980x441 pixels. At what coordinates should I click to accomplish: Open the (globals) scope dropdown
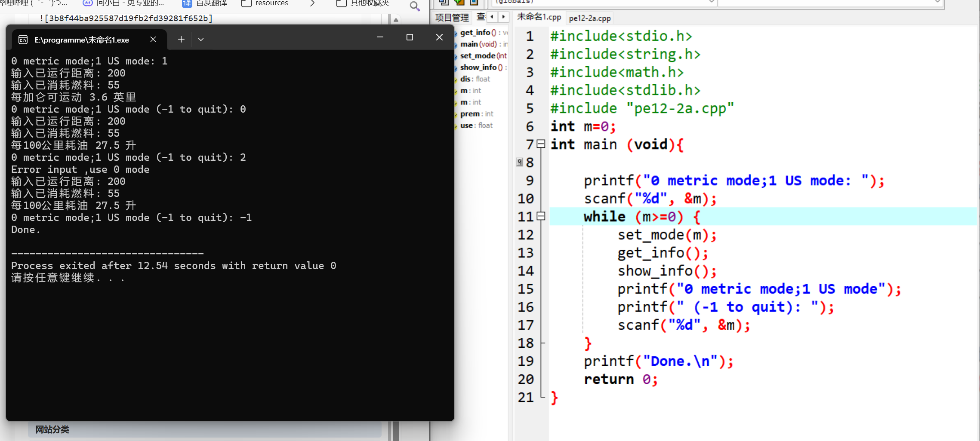[604, 2]
